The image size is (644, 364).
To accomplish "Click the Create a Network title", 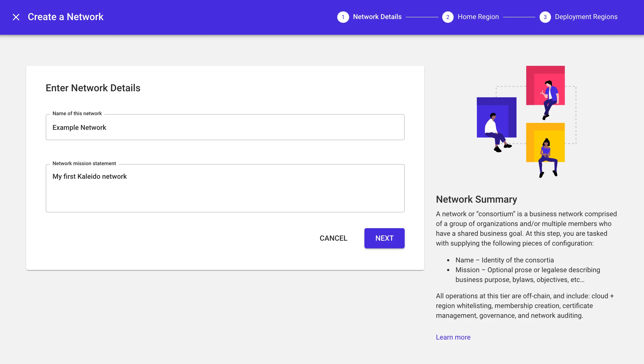I will [x=66, y=17].
